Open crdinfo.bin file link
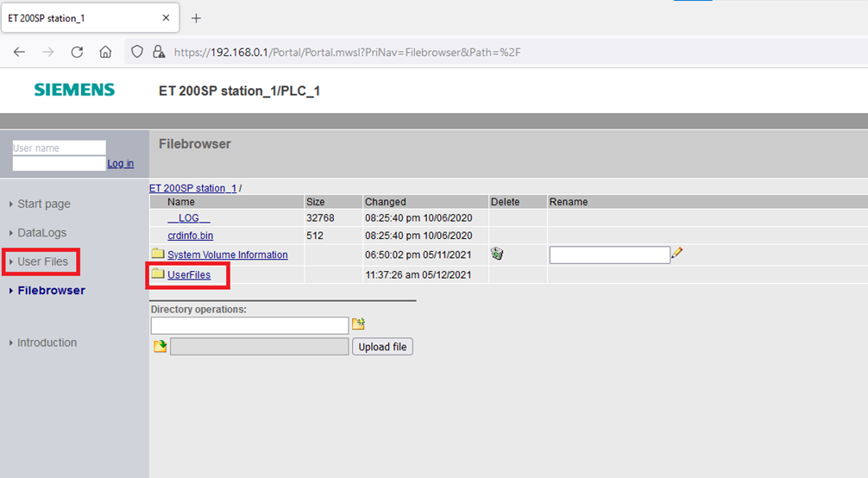Image resolution: width=868 pixels, height=478 pixels. click(190, 236)
